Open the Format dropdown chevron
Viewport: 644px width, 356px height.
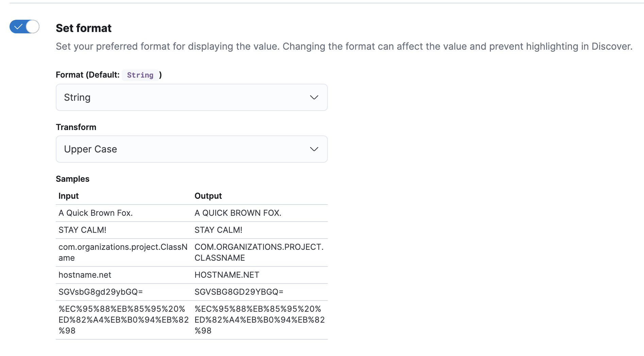point(314,97)
